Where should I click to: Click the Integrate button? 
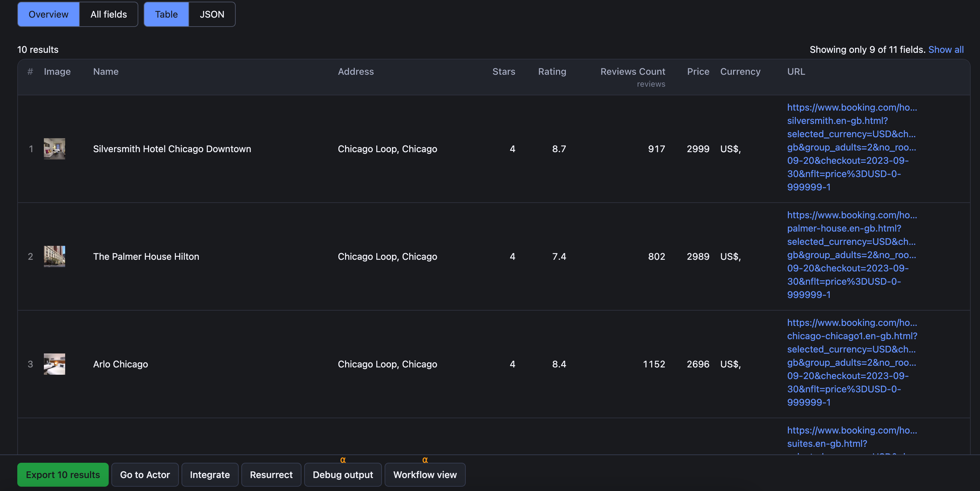(210, 475)
